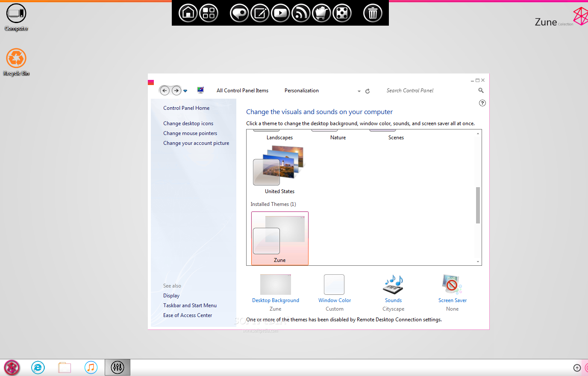Click the Zune Start button on the taskbar
The width and height of the screenshot is (588, 376).
click(x=12, y=367)
